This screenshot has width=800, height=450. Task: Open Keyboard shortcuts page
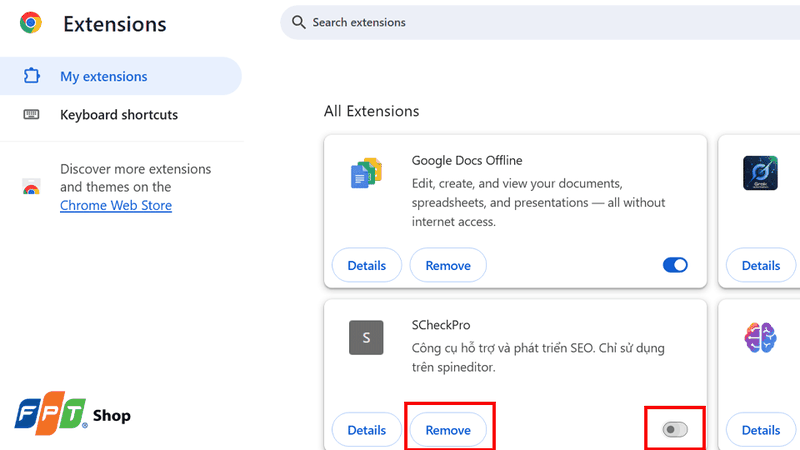[120, 114]
